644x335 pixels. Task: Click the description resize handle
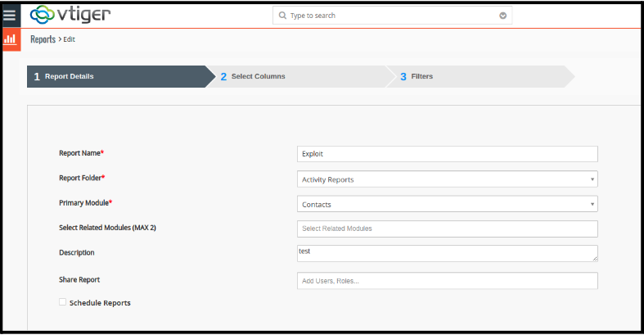pos(595,259)
